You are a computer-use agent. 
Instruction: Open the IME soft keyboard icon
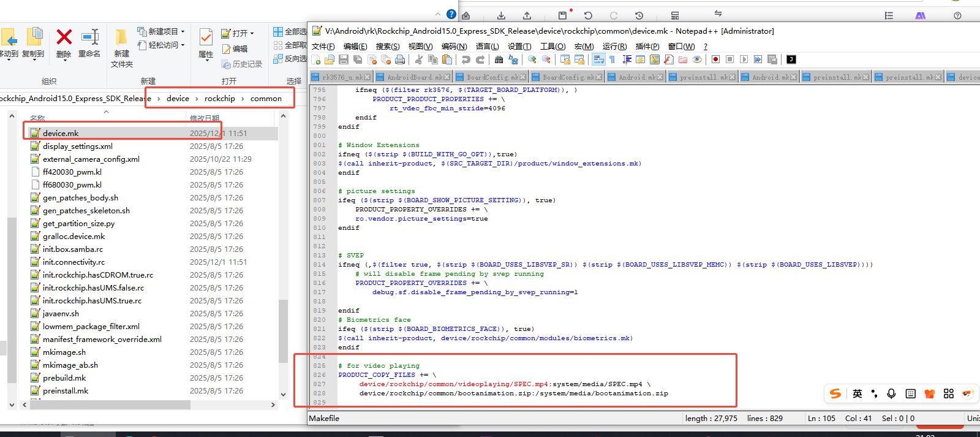[x=910, y=393]
